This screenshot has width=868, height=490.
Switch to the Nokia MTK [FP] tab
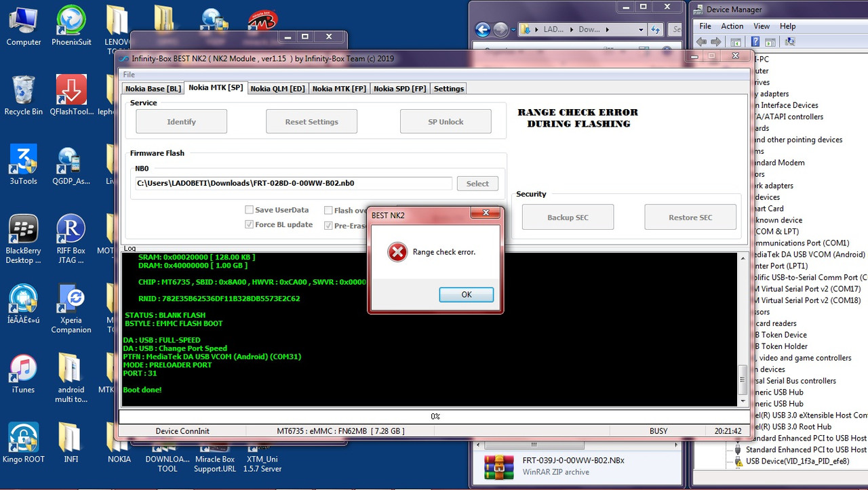click(x=339, y=89)
